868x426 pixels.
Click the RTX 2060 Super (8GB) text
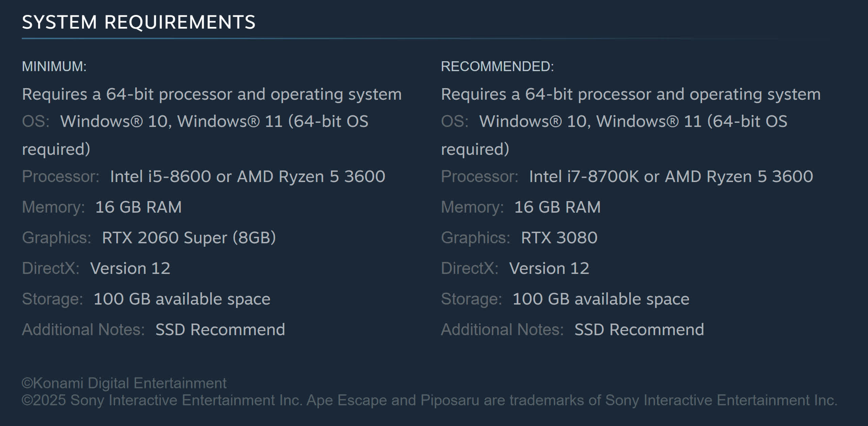(x=189, y=238)
